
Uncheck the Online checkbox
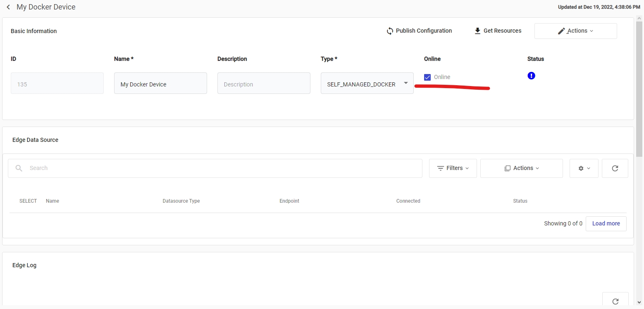tap(427, 77)
